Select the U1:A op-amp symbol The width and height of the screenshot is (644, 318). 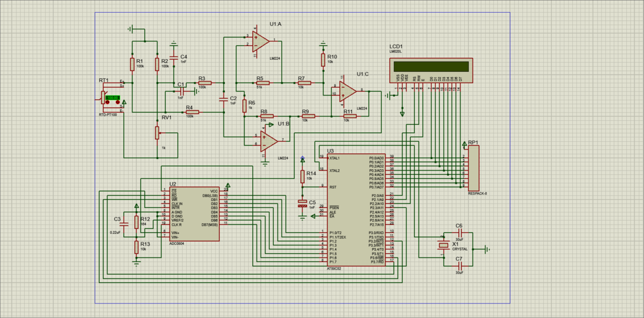pyautogui.click(x=260, y=39)
